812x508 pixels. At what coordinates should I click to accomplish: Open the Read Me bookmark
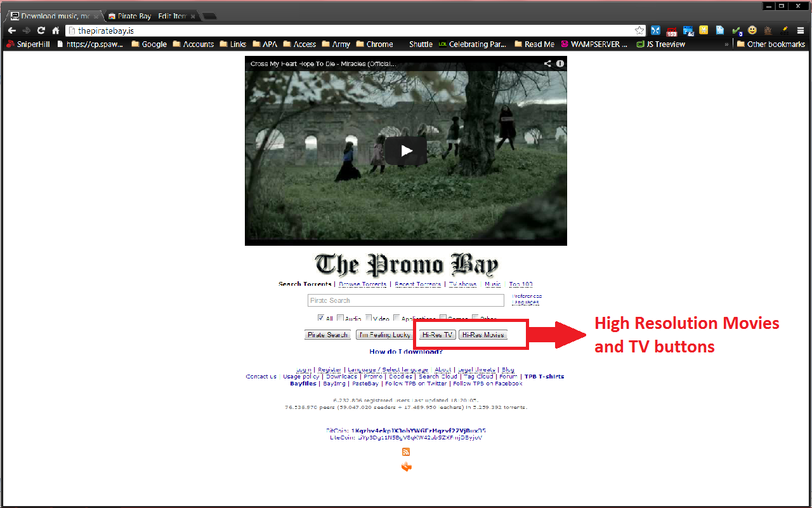click(534, 44)
